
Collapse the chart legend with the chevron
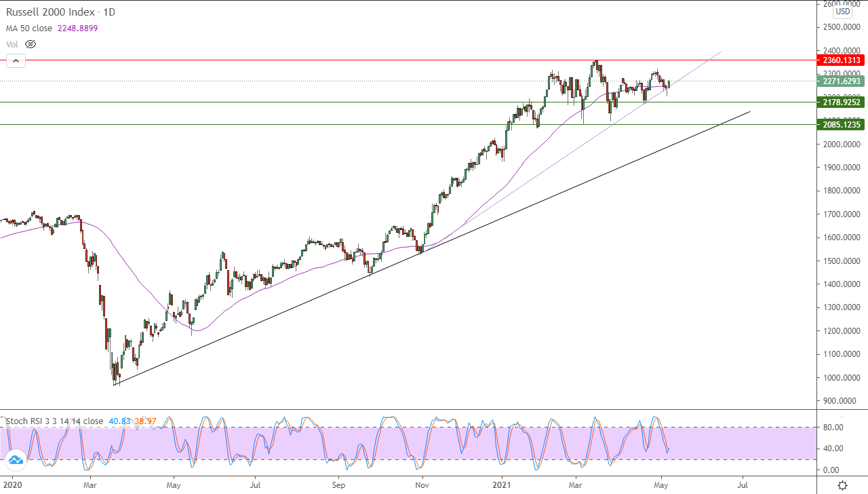tap(16, 61)
